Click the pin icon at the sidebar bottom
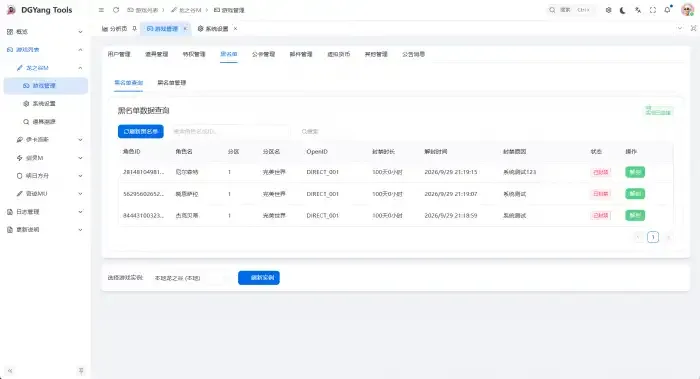The image size is (700, 379). click(x=81, y=371)
